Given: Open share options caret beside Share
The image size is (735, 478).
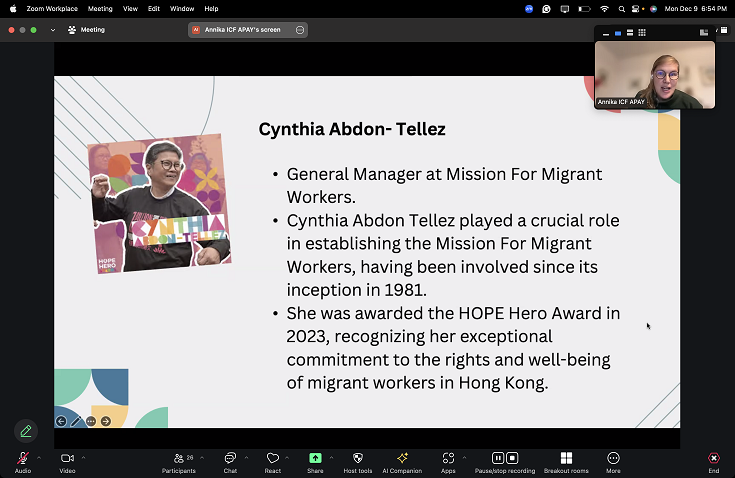Looking at the screenshot, I should (x=331, y=458).
